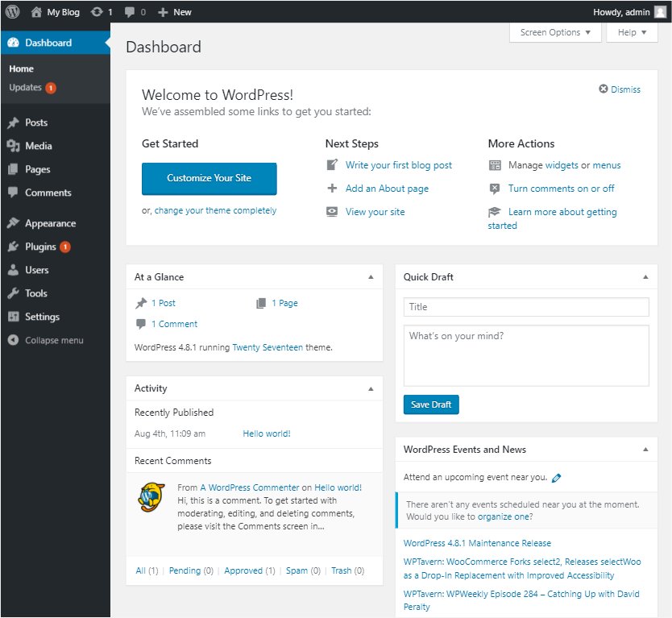Click the admin avatar in top bar
This screenshot has width=672, height=618.
point(660,12)
